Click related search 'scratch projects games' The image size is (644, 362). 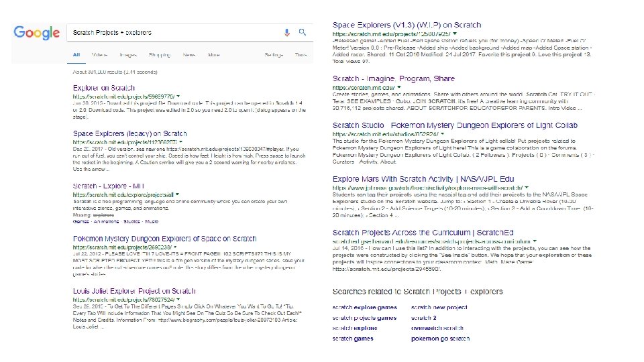364,318
